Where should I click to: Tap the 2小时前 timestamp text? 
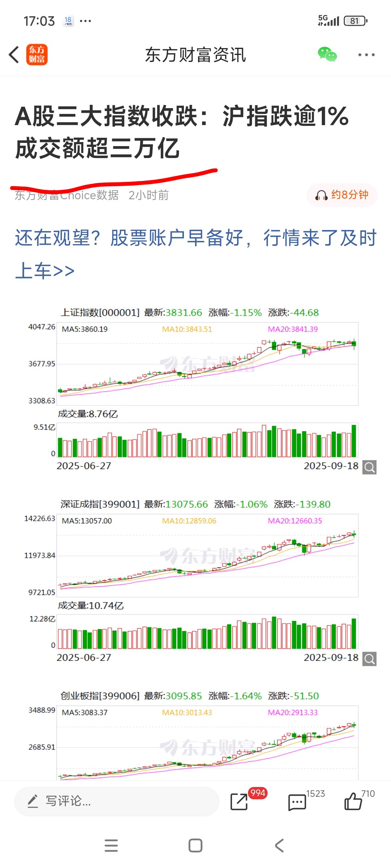click(148, 195)
